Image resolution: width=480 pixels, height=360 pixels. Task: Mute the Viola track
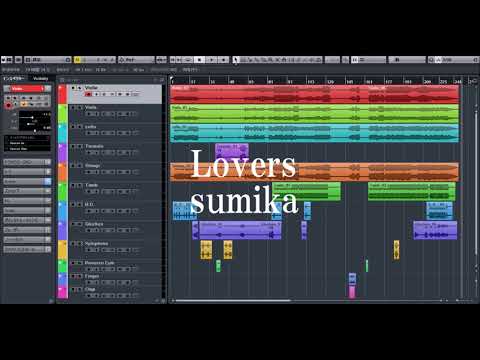pyautogui.click(x=74, y=108)
